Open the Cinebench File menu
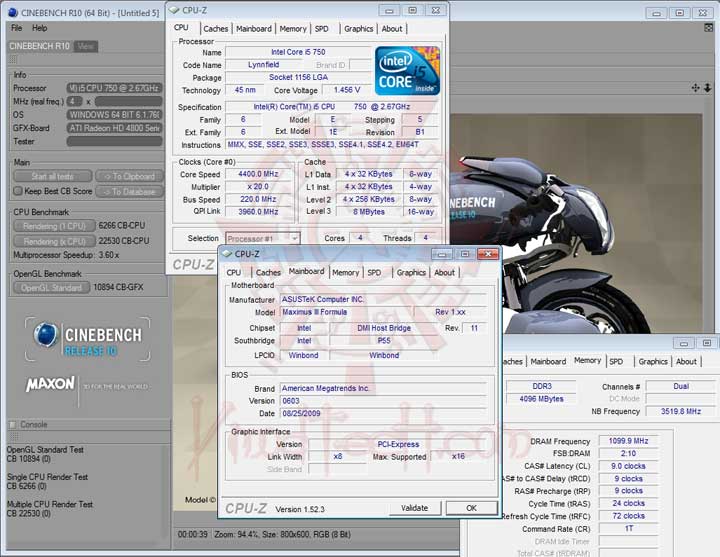This screenshot has height=557, width=720. 16,28
